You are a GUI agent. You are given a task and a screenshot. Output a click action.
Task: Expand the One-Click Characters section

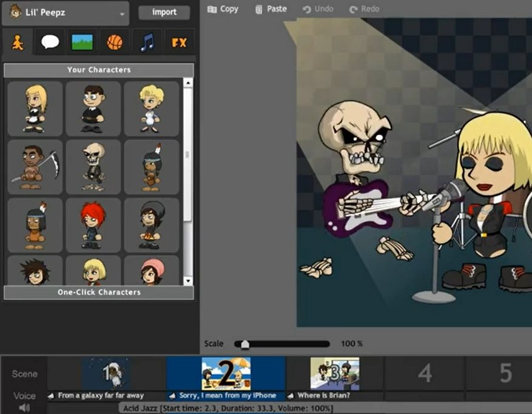99,292
